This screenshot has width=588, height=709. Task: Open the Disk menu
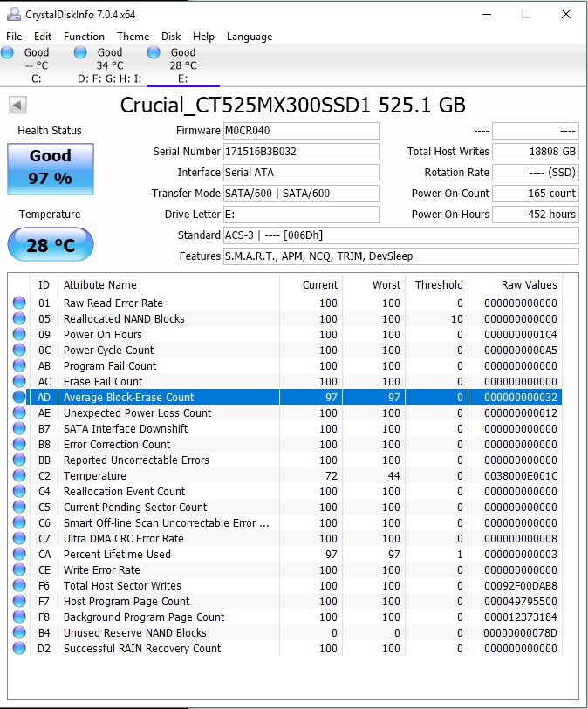click(x=171, y=37)
